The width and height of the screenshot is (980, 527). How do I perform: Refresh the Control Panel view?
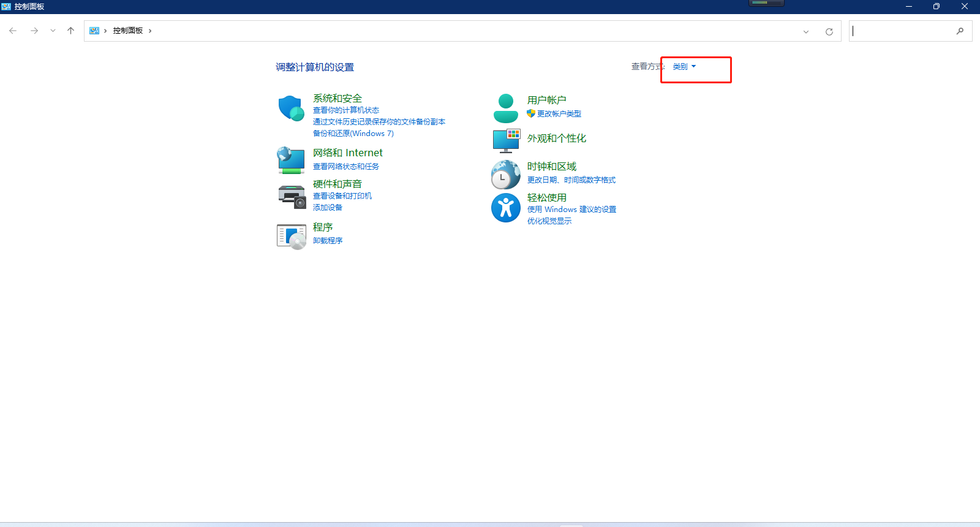[x=829, y=31]
